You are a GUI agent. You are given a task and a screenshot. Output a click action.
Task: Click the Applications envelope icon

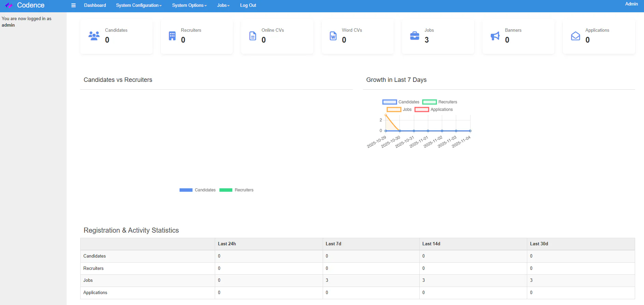coord(575,36)
